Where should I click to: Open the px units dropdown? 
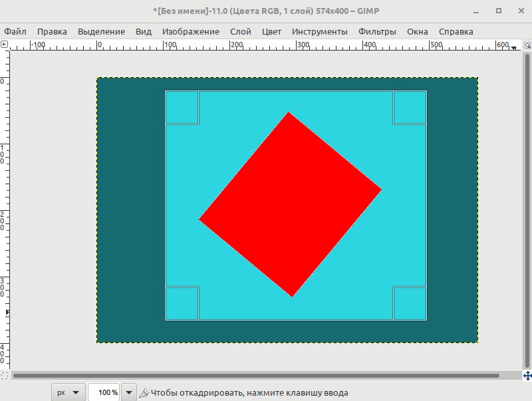68,392
